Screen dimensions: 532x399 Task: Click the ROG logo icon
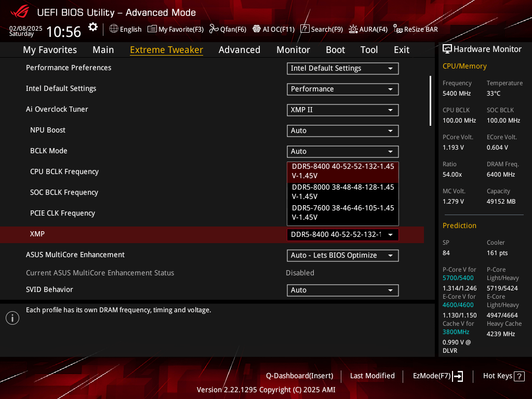point(20,12)
